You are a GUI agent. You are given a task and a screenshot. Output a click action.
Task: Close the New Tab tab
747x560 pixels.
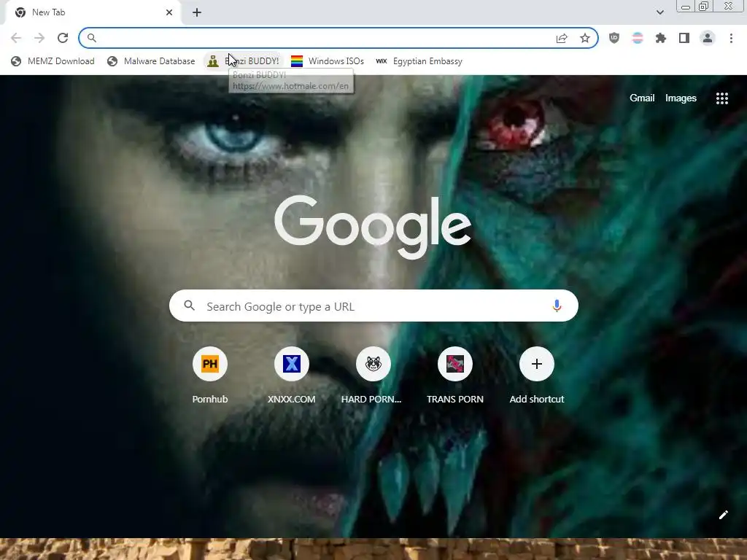(x=169, y=12)
